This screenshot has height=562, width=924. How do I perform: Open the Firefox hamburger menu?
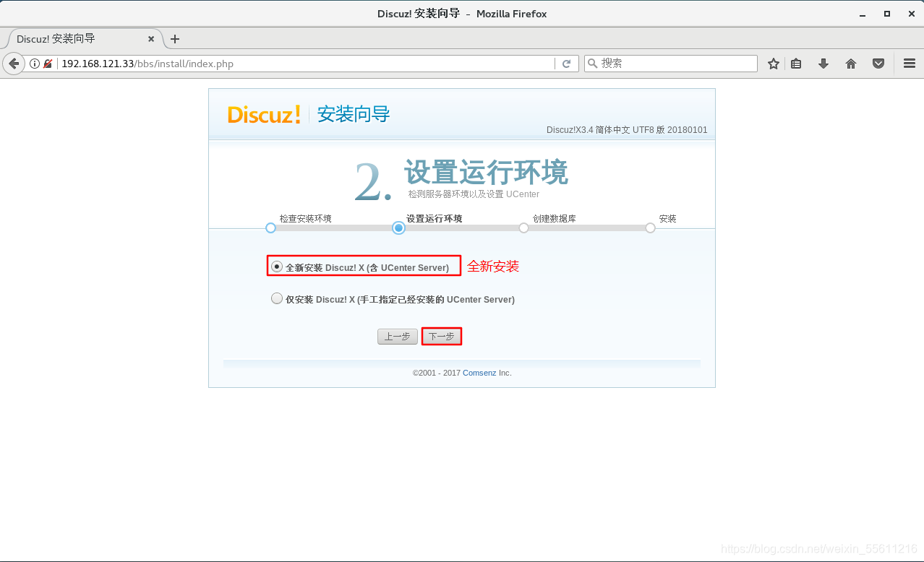pos(910,64)
